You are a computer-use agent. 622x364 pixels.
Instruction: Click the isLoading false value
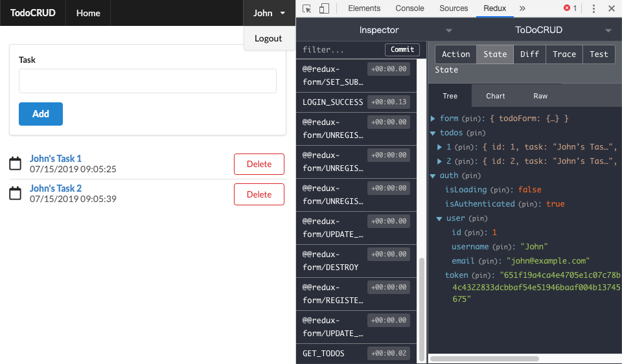point(529,190)
